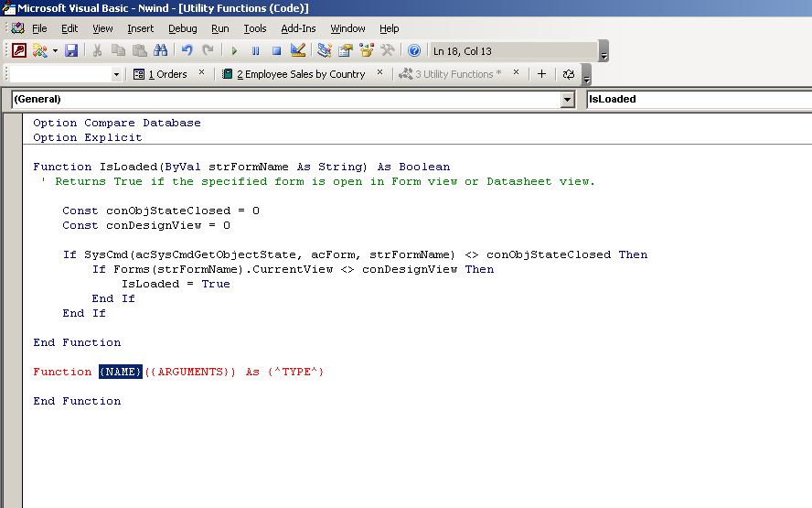This screenshot has width=812, height=508.
Task: Click the ({ARGUMENTS}) placeholder text
Action: (190, 372)
